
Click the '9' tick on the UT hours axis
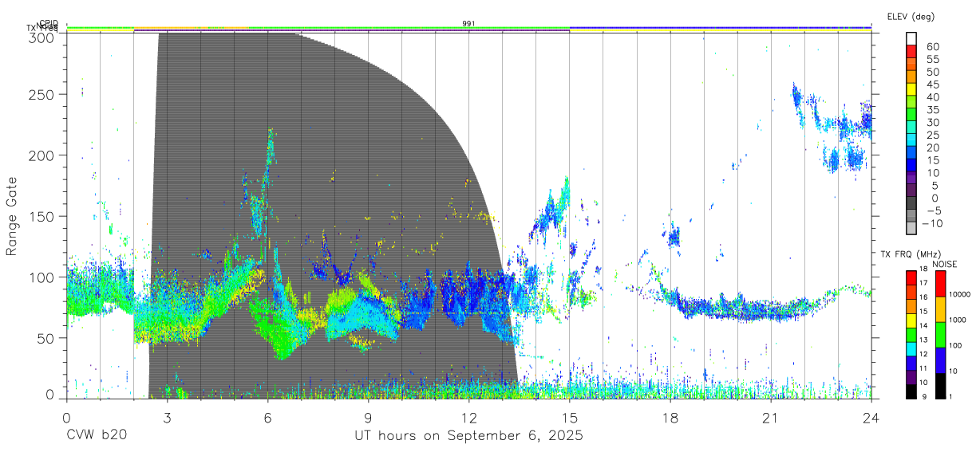(368, 417)
